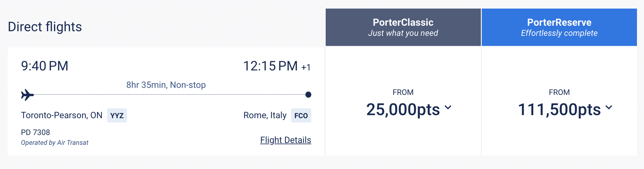Click the Toronto-Pearson, ON origin label
Viewport: 644px width, 169px height.
click(x=62, y=115)
